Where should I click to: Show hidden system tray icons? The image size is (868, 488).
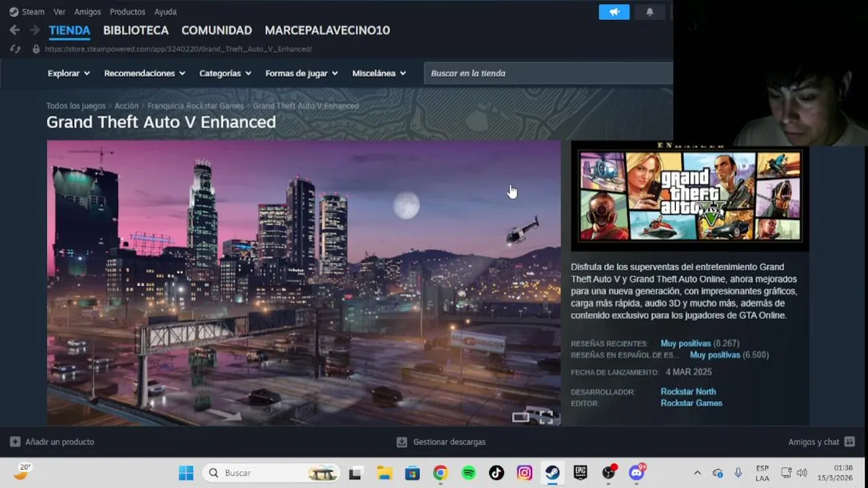coord(697,473)
